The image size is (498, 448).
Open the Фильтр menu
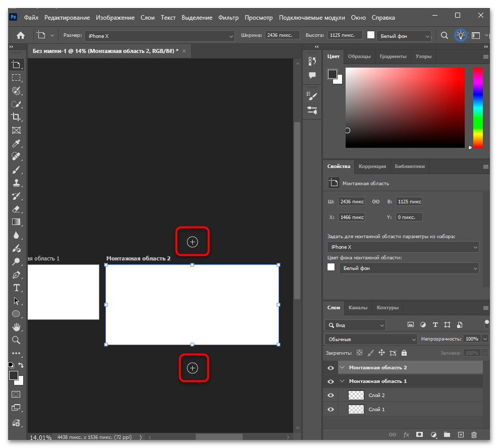(x=228, y=18)
